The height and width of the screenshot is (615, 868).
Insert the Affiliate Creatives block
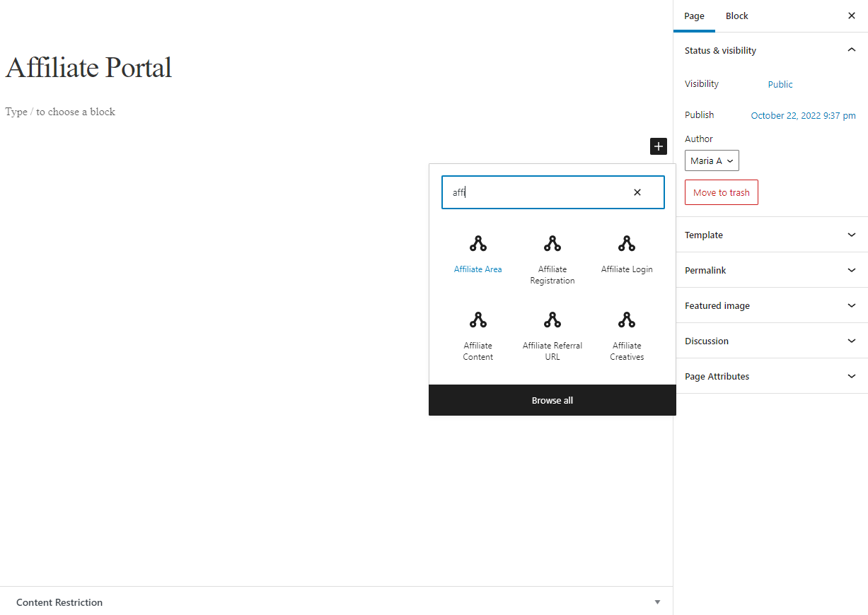[x=627, y=336]
